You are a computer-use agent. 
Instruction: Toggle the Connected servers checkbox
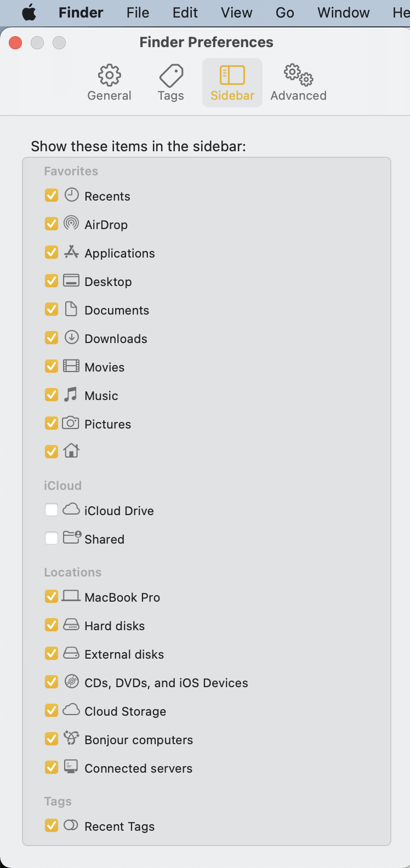(x=52, y=768)
